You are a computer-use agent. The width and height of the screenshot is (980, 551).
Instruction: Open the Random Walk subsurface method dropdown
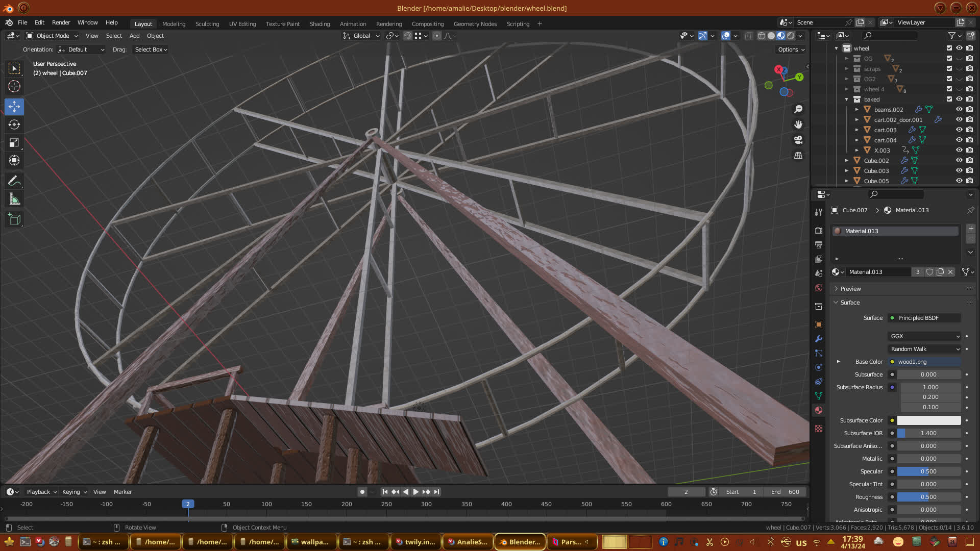[x=924, y=349]
